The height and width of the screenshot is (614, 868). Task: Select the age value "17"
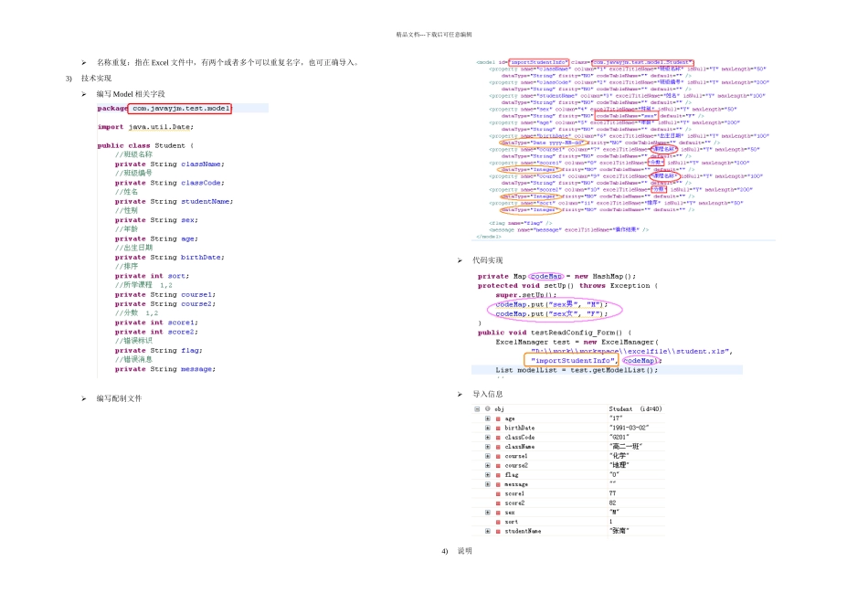tap(616, 418)
